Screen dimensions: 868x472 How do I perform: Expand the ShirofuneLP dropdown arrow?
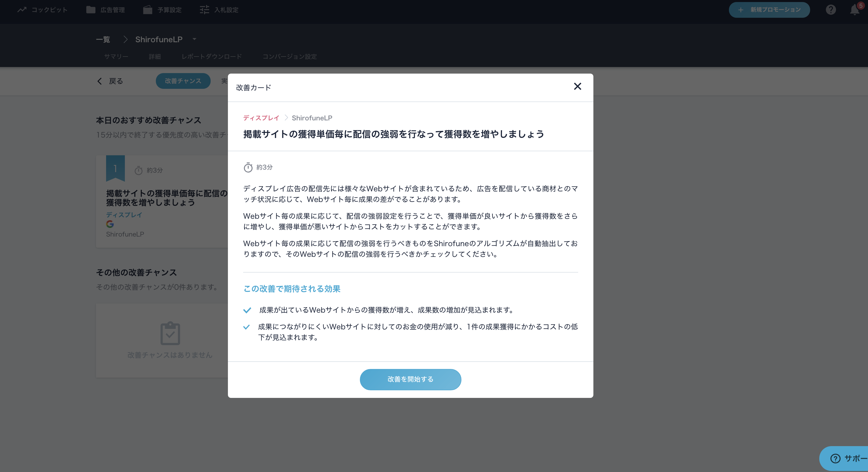[194, 39]
